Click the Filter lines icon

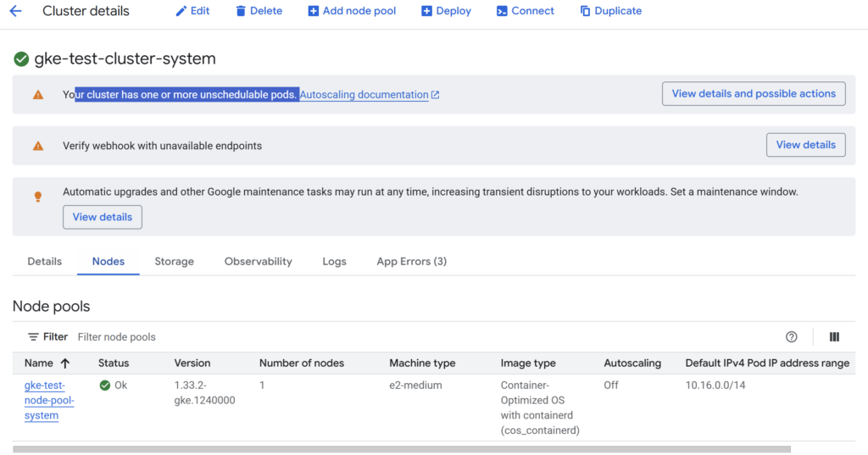(x=33, y=336)
